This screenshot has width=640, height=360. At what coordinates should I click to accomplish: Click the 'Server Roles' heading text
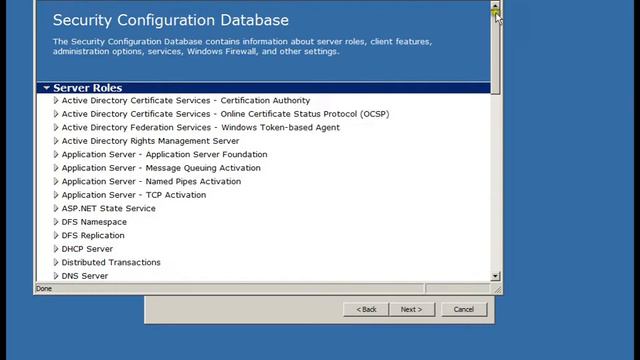(x=87, y=88)
